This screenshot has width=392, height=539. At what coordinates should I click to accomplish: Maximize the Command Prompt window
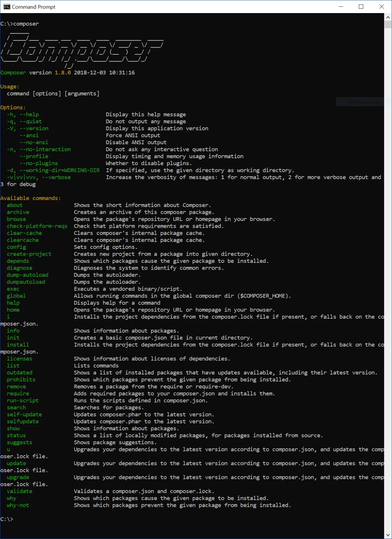(361, 7)
